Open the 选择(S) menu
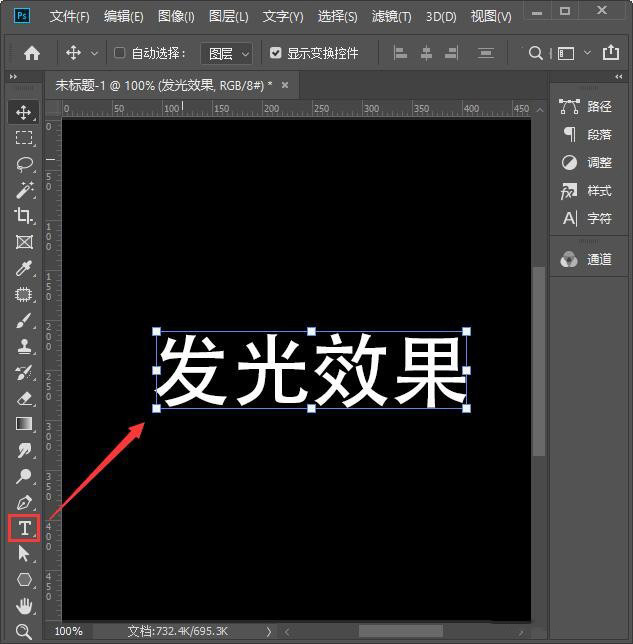Image resolution: width=633 pixels, height=644 pixels. pyautogui.click(x=337, y=16)
